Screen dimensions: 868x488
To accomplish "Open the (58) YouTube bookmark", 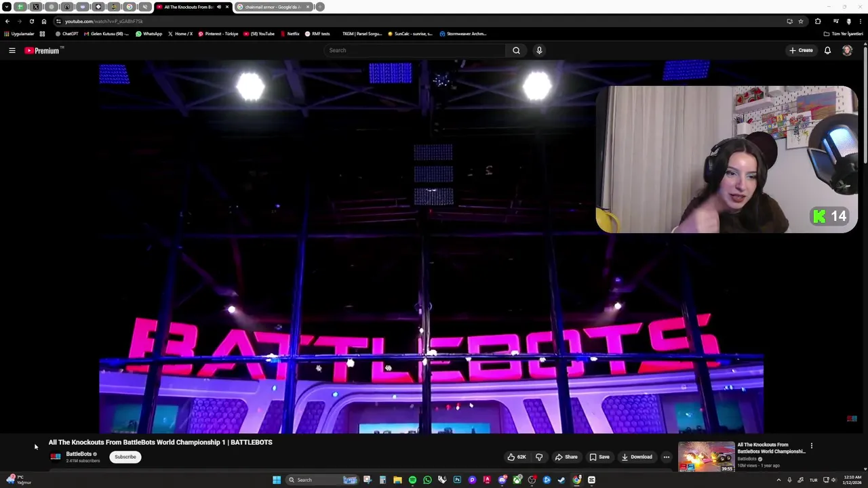I will pyautogui.click(x=259, y=34).
